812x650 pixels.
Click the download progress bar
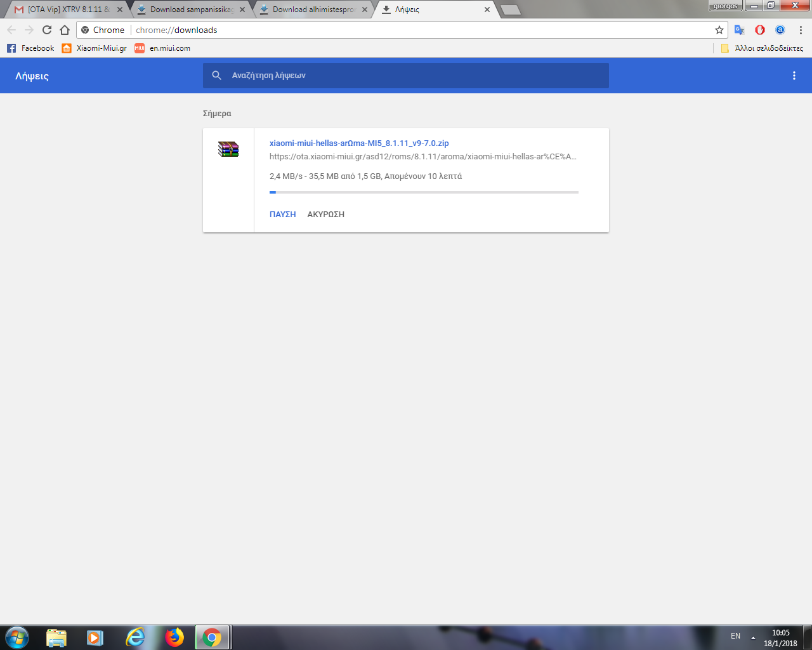tap(424, 192)
